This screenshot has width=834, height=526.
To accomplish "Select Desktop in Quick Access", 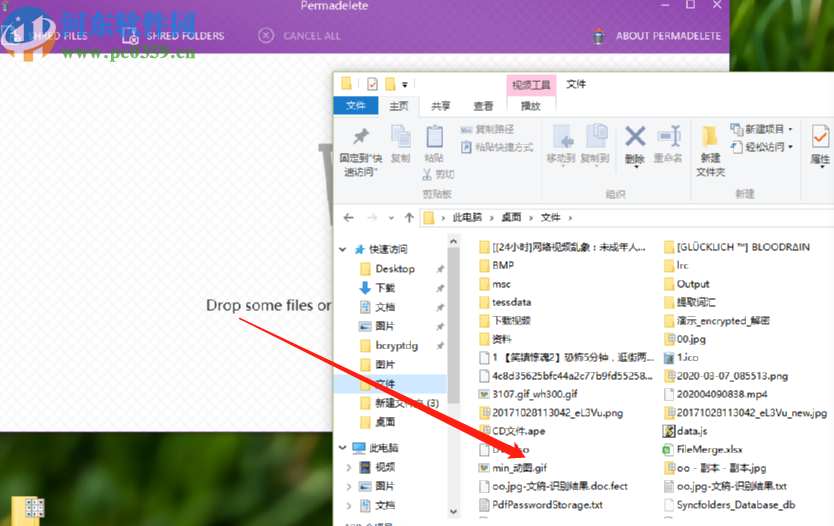I will click(395, 269).
